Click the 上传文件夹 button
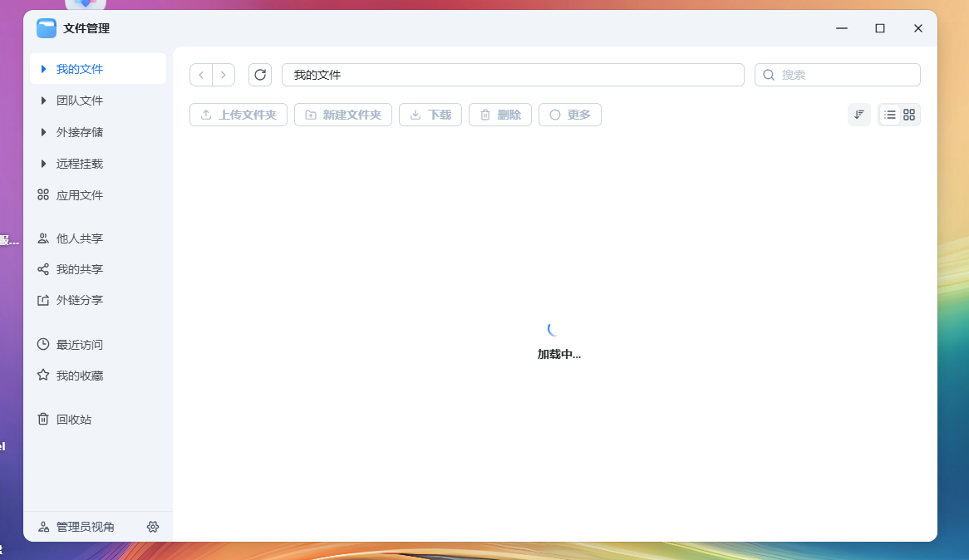 click(x=239, y=115)
